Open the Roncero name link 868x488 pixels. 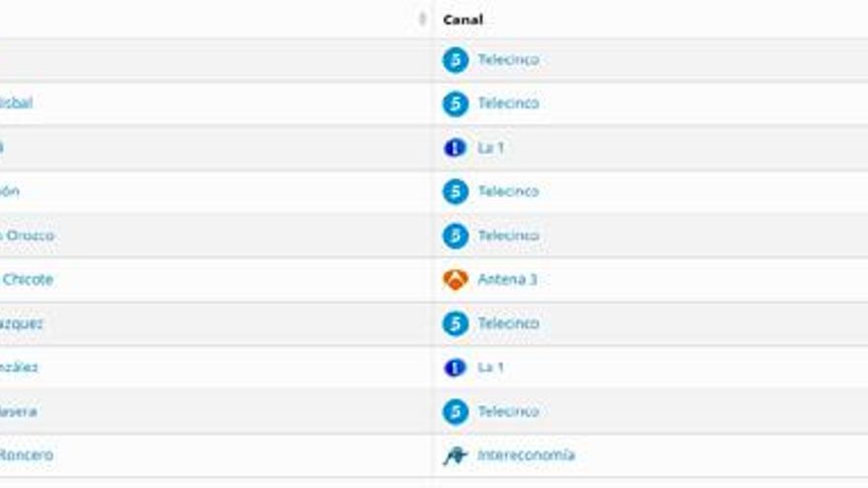click(28, 455)
